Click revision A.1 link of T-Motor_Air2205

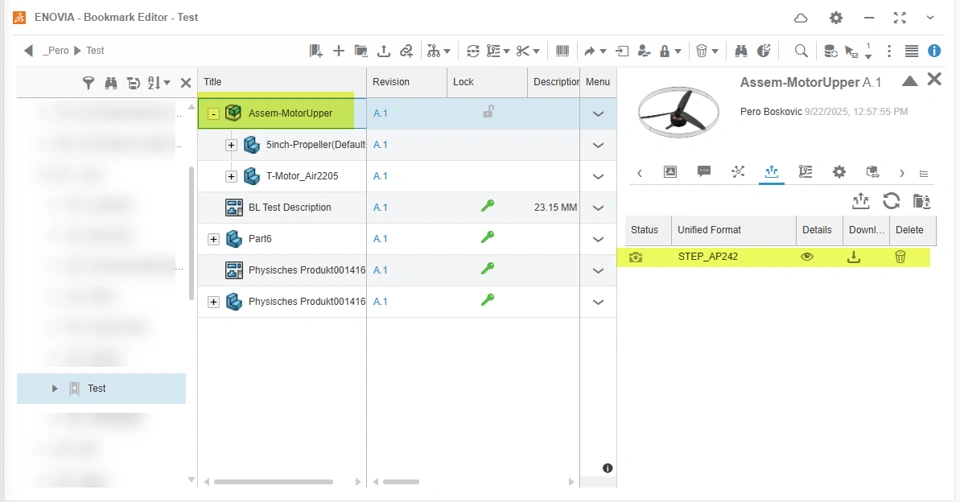[380, 176]
